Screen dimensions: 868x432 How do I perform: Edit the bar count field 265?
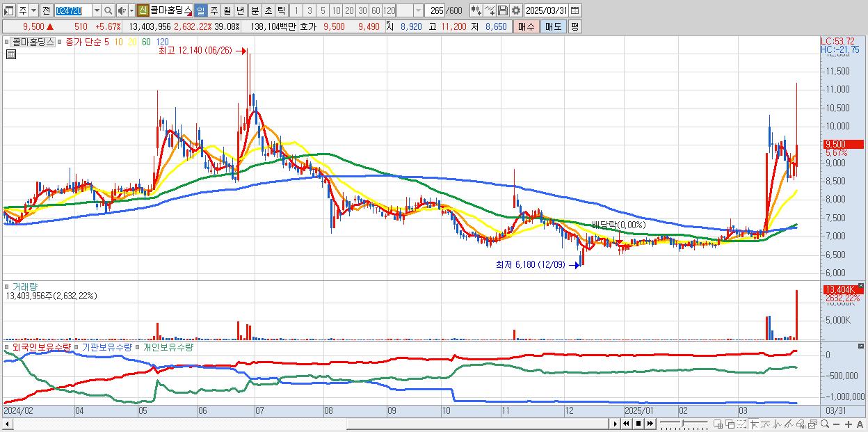pyautogui.click(x=434, y=10)
